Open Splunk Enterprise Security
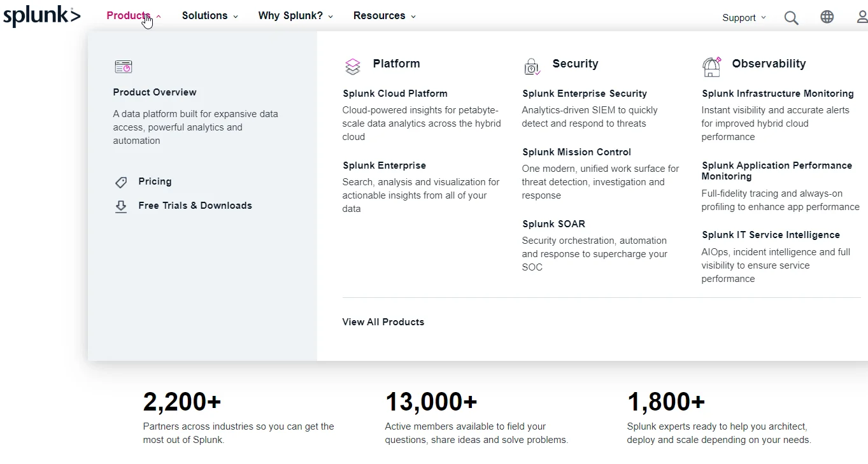The height and width of the screenshot is (464, 868). tap(585, 94)
